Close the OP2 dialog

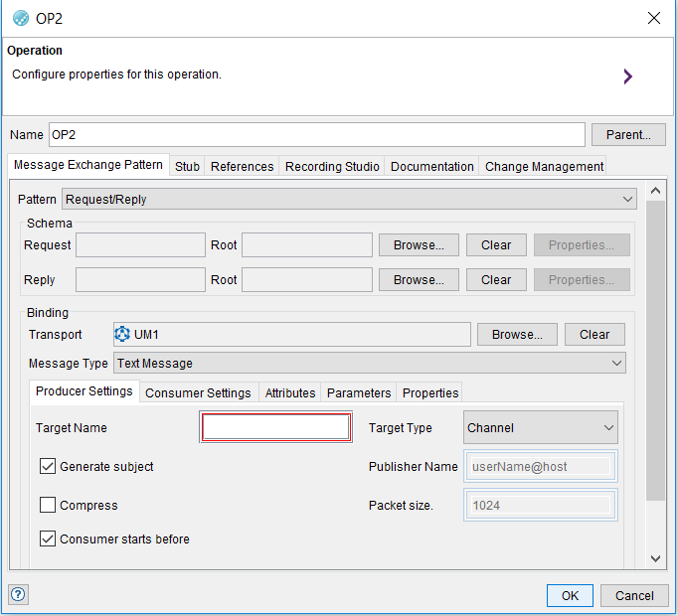pos(654,18)
